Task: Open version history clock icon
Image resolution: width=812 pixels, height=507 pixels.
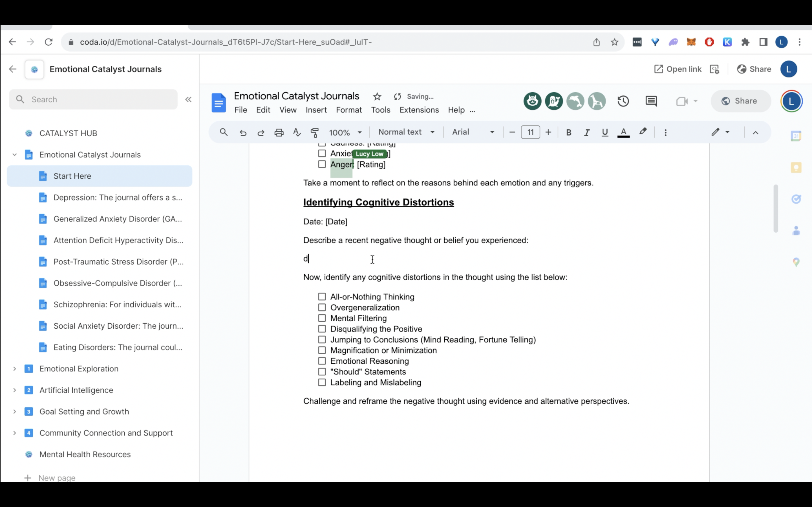Action: pyautogui.click(x=623, y=101)
